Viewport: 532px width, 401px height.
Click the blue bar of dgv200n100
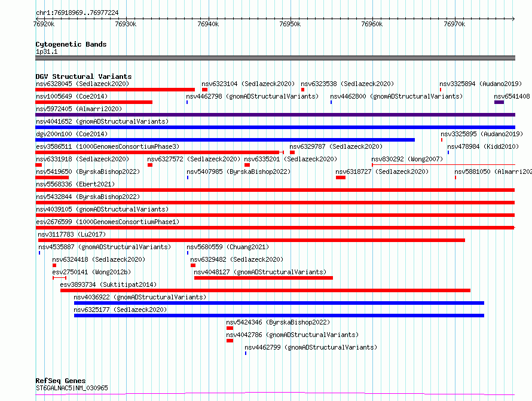(x=225, y=140)
